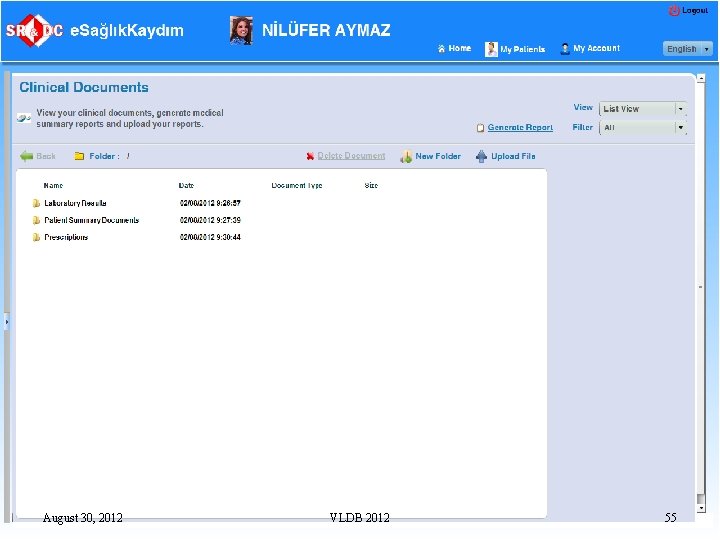Sort by the Date column header
Viewport: 720px width, 540px height.
186,186
